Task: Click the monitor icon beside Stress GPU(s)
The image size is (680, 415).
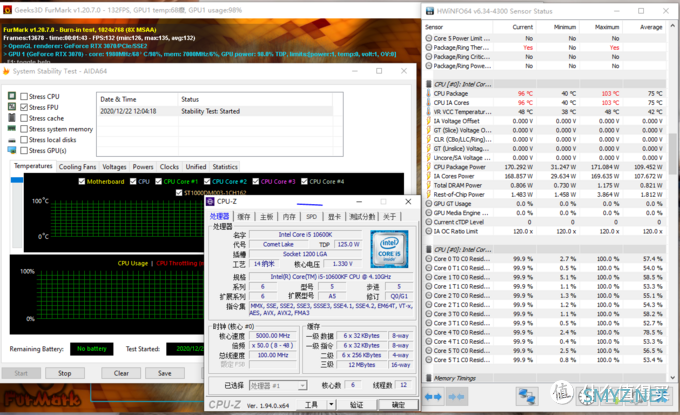Action: pos(12,150)
